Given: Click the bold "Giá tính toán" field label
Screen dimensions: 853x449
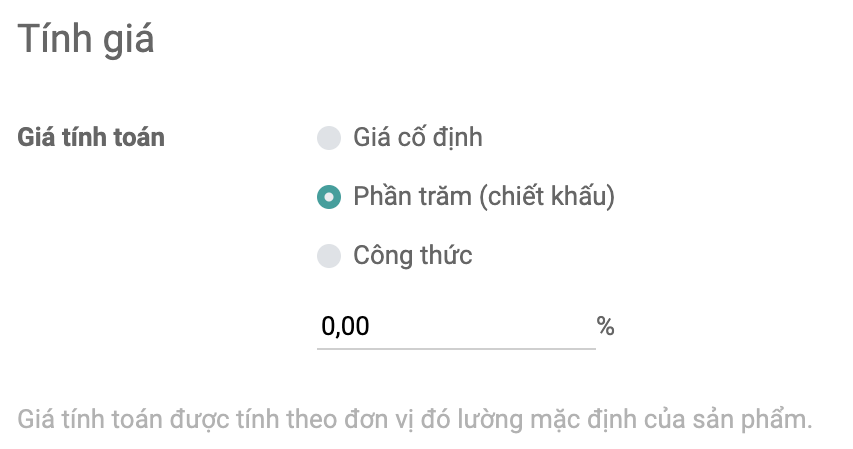Looking at the screenshot, I should (92, 138).
